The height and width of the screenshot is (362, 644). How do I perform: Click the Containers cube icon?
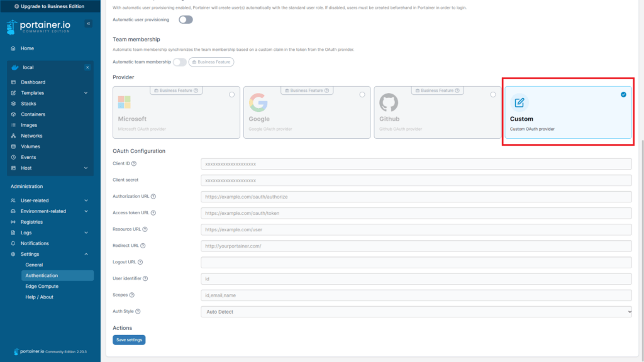point(14,114)
